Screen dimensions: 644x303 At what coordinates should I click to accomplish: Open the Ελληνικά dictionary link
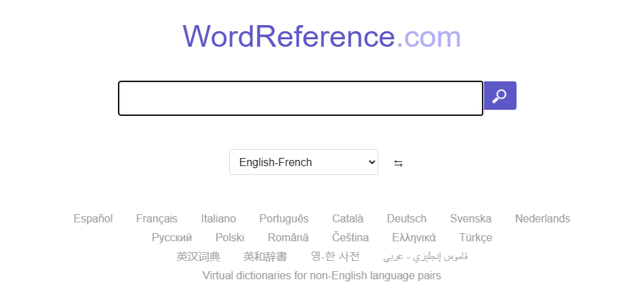coord(414,238)
